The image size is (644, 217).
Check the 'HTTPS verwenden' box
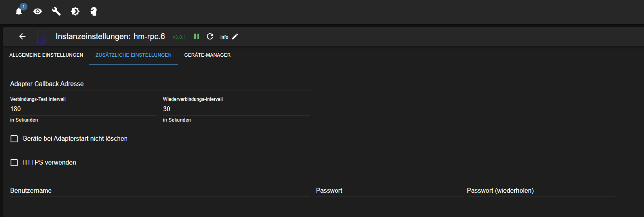[x=14, y=163]
